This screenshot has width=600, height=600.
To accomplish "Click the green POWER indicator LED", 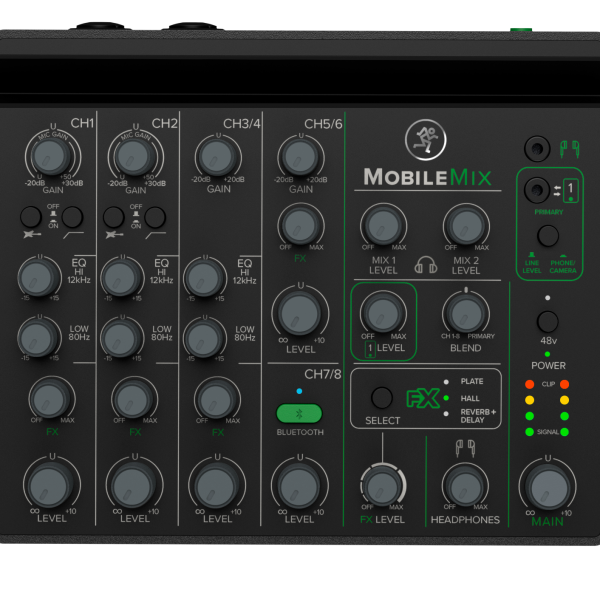I will (548, 354).
